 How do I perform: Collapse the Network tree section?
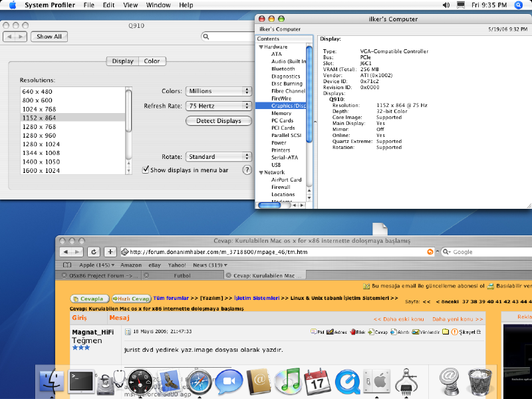point(261,172)
